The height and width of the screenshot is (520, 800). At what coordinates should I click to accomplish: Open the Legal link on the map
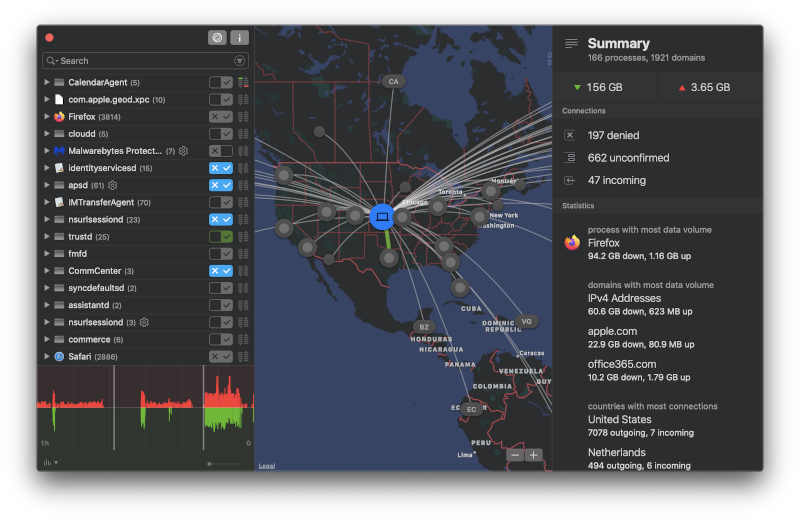point(267,465)
